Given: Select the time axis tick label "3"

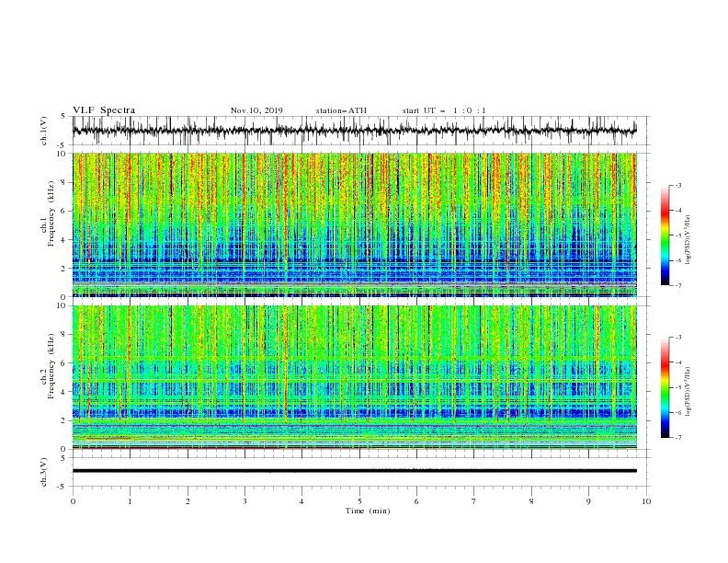Looking at the screenshot, I should coord(245,501).
